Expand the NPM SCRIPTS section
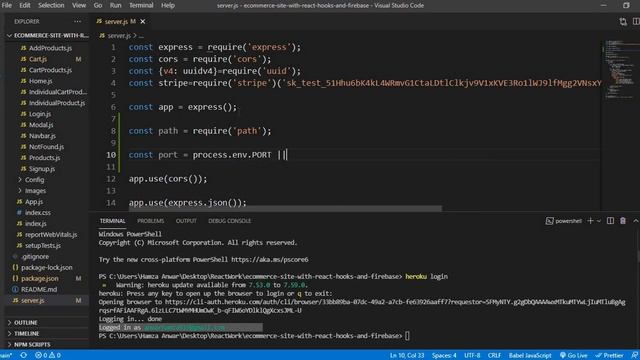Viewport: 640px width, 360px height. pos(32,345)
